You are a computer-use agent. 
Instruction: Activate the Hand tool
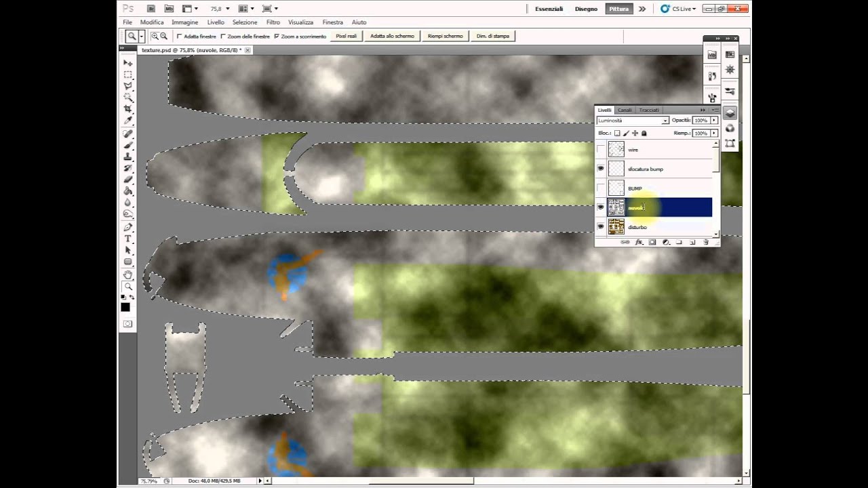tap(127, 274)
